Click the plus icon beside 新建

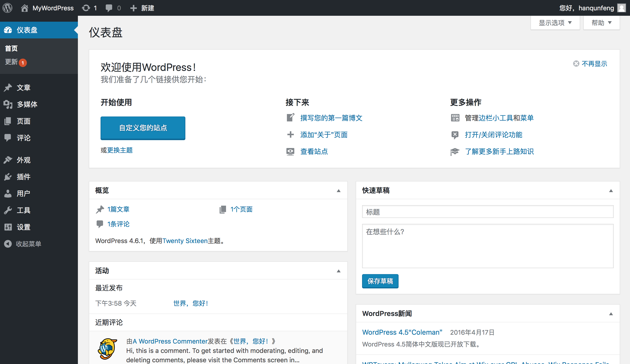(134, 8)
